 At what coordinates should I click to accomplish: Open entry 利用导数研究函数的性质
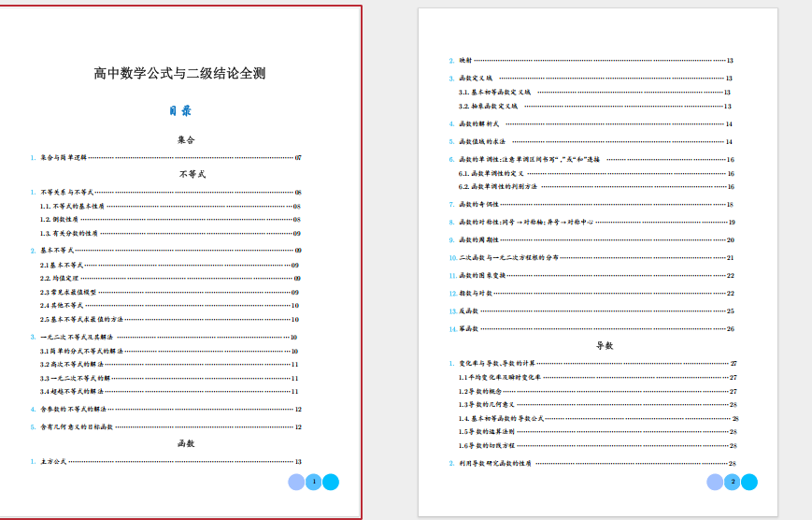pos(592,463)
